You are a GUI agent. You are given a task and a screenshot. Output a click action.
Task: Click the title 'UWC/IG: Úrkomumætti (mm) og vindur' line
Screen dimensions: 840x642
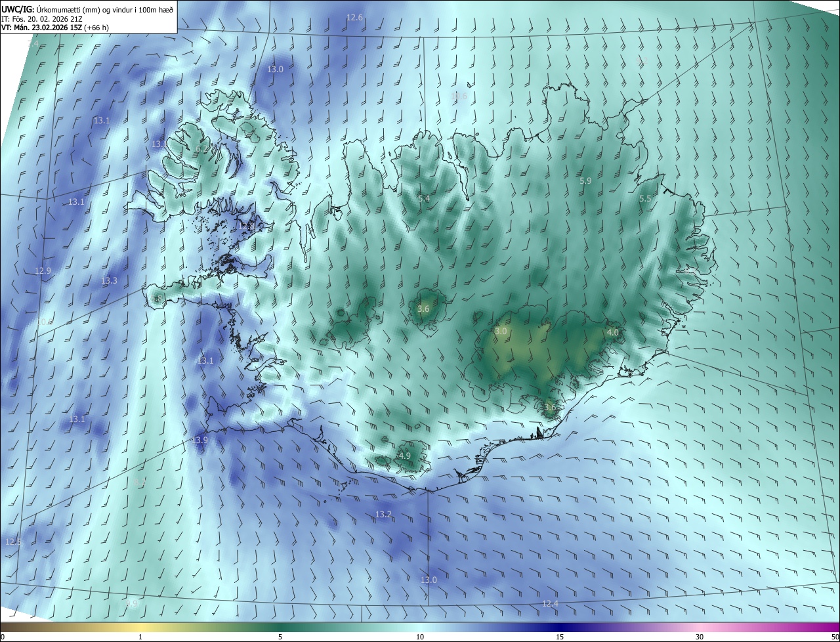(x=87, y=9)
